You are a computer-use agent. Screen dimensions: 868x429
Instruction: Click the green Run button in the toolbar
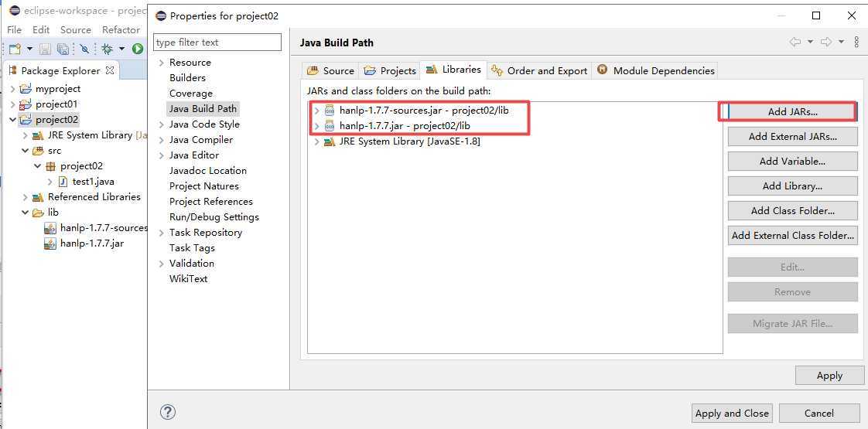tap(137, 49)
